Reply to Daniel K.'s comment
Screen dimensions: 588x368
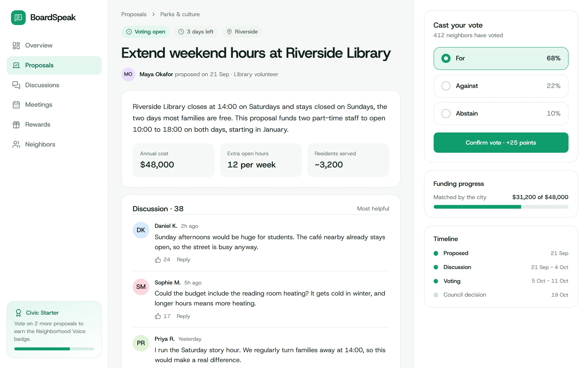coord(183,260)
